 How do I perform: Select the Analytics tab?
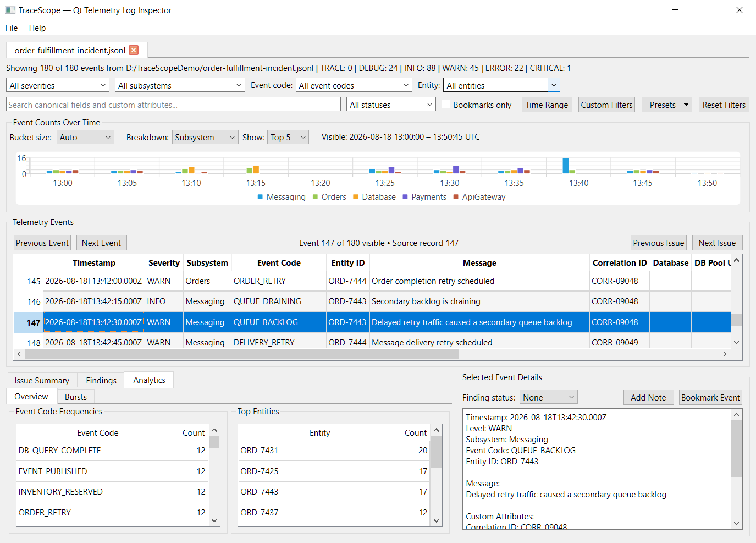[x=149, y=380]
